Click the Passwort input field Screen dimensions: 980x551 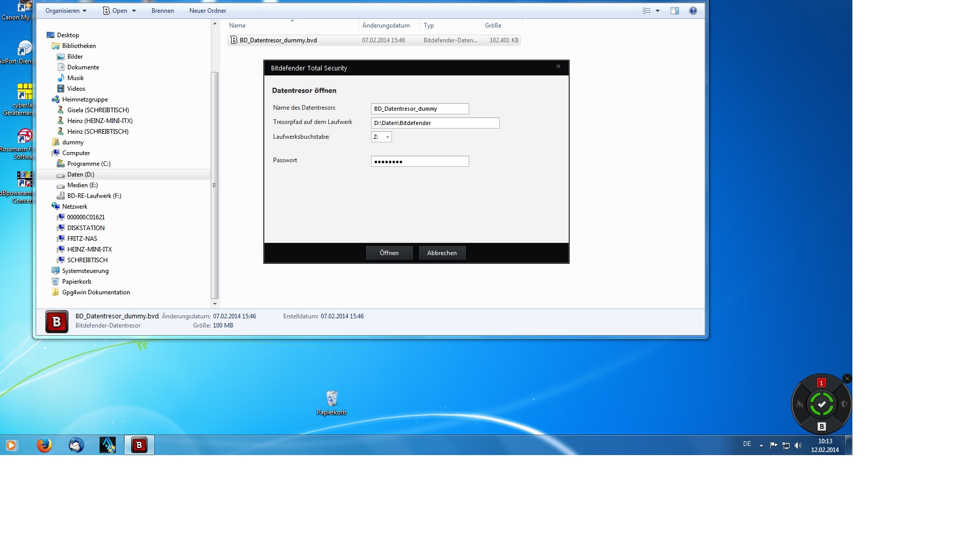[x=420, y=161]
